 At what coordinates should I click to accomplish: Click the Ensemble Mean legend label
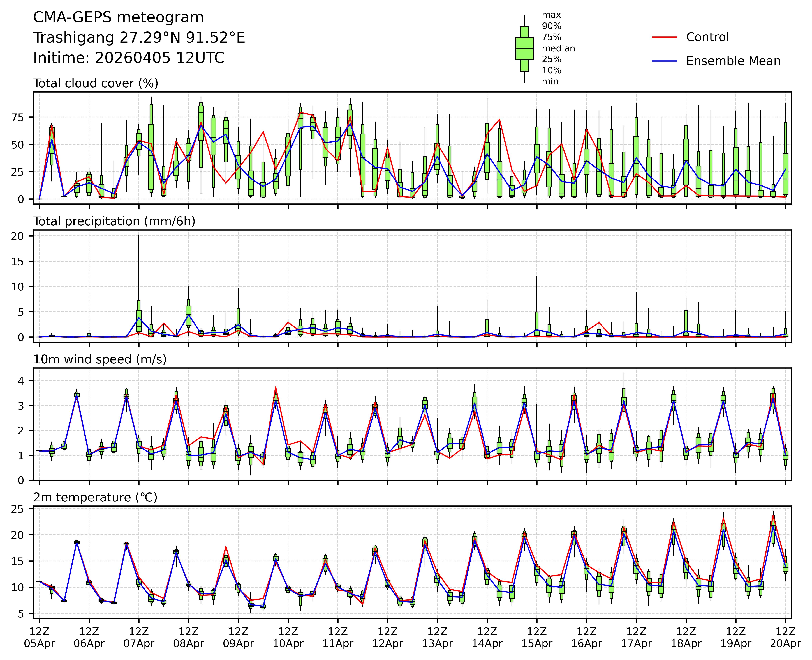click(733, 61)
